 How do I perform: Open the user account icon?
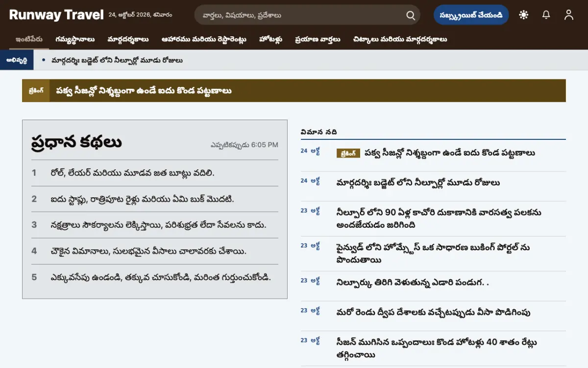[x=569, y=15]
